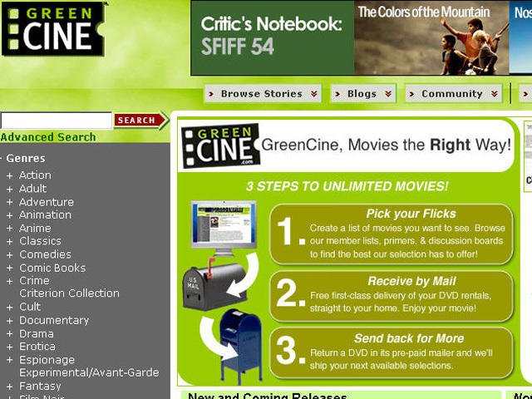The image size is (532, 399).
Task: Click the blue postal mailbox icon
Action: 241,346
